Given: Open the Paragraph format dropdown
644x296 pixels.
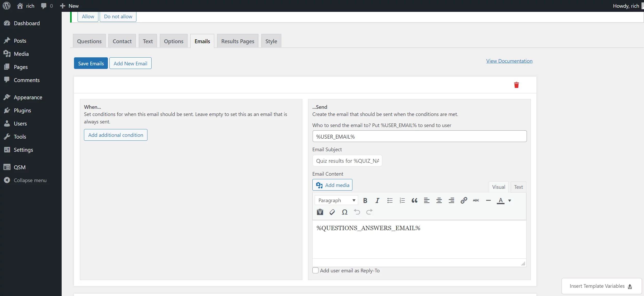Looking at the screenshot, I should (336, 201).
